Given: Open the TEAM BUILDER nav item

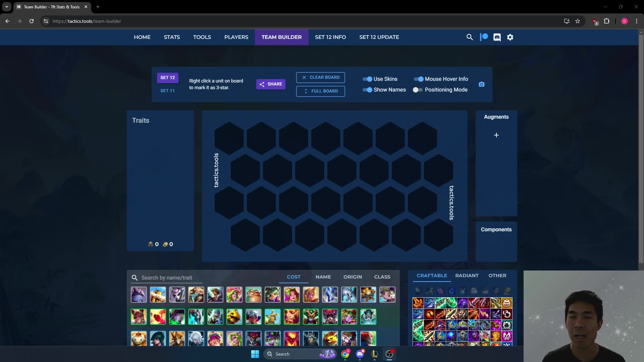Looking at the screenshot, I should pyautogui.click(x=281, y=37).
